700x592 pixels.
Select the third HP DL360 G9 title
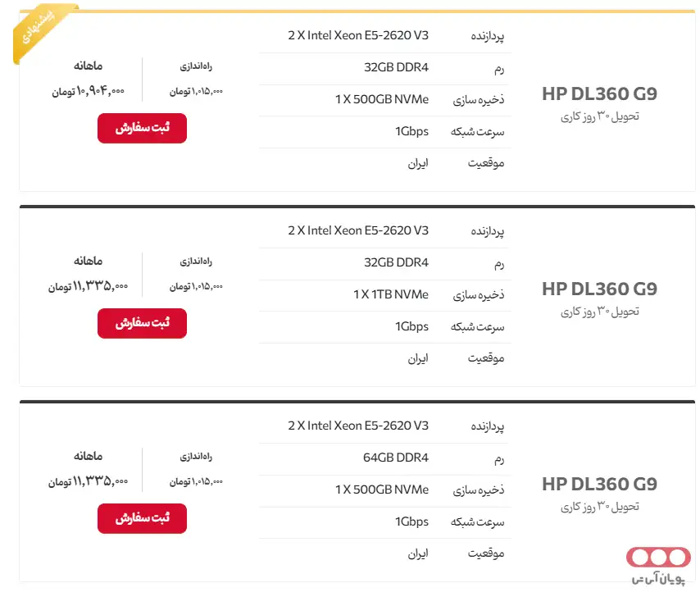coord(599,484)
